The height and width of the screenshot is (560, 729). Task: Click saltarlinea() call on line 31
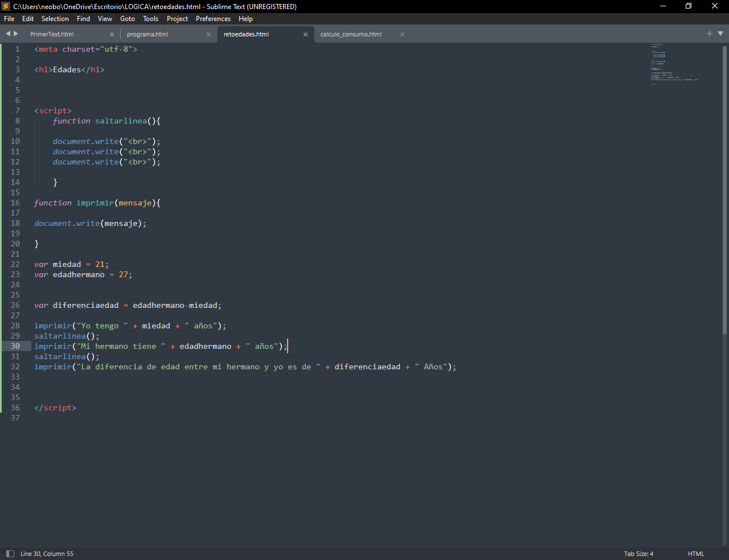[x=67, y=356]
